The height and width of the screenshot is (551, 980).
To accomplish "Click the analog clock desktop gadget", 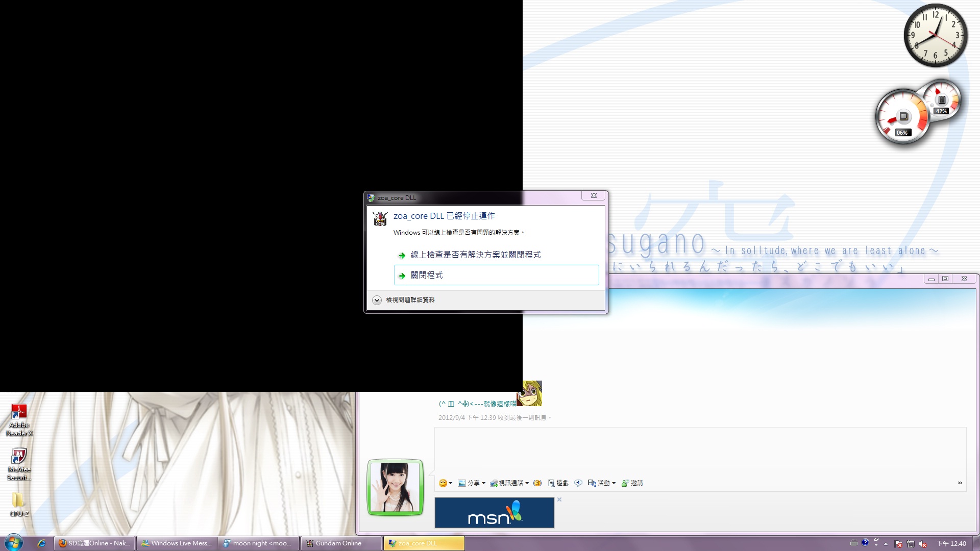I will click(x=936, y=35).
